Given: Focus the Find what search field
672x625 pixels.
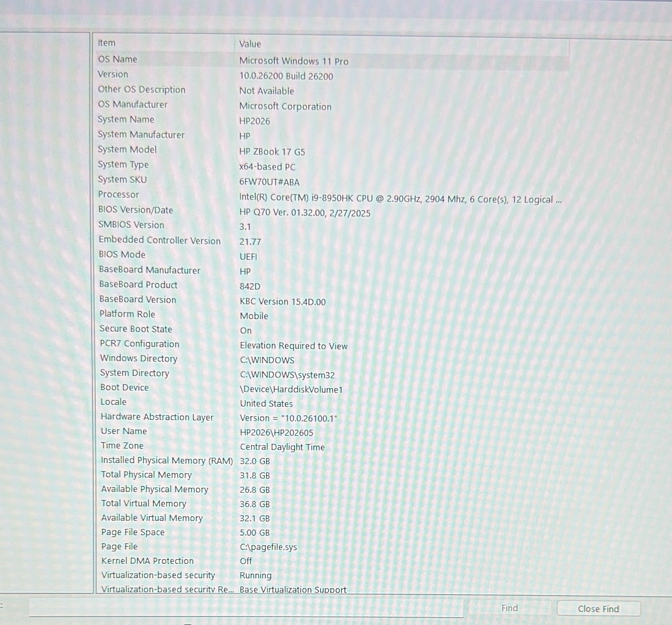Looking at the screenshot, I should [x=246, y=608].
